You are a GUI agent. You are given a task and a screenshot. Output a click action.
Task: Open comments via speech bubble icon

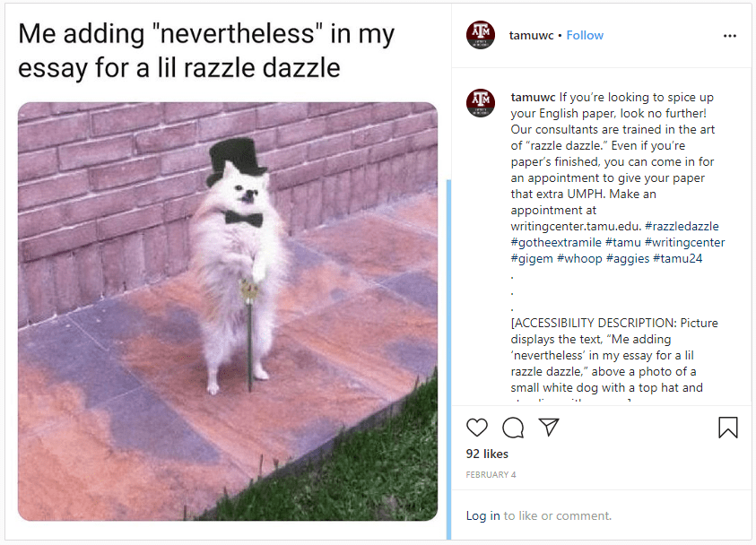click(x=513, y=428)
